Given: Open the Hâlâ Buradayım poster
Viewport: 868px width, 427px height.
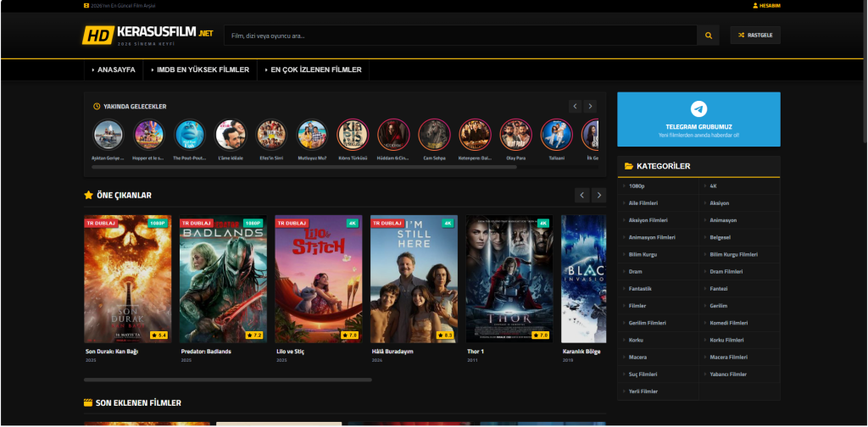Looking at the screenshot, I should [414, 280].
